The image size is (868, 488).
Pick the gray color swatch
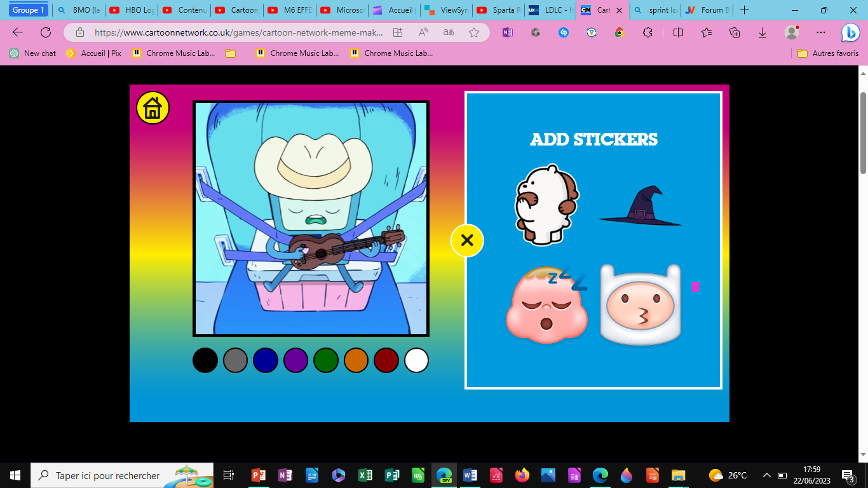click(235, 360)
